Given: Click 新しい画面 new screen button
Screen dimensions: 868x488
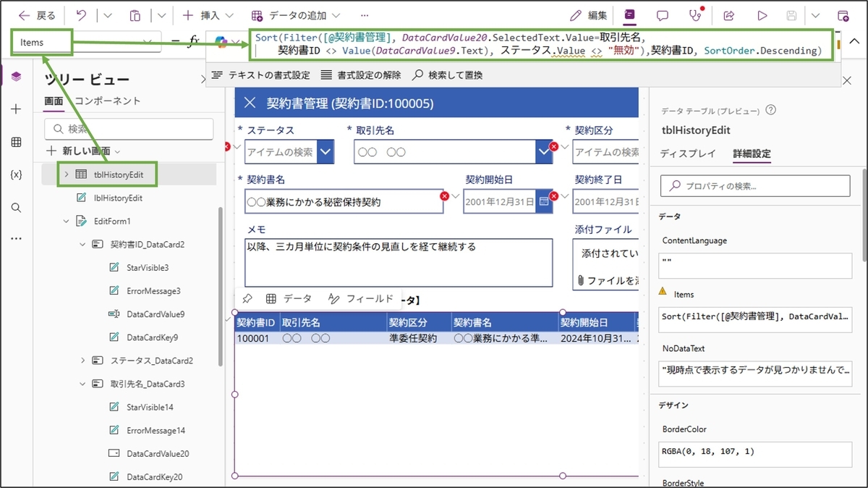Looking at the screenshot, I should [x=82, y=151].
